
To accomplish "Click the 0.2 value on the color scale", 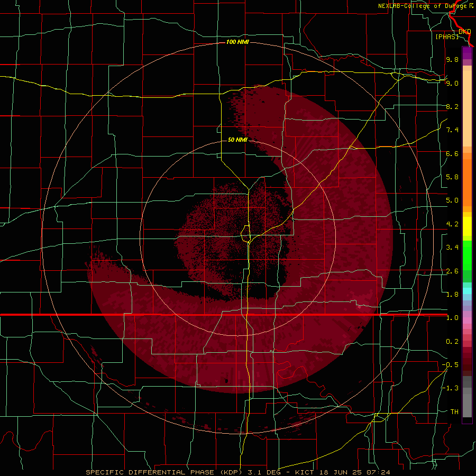I will pos(452,342).
